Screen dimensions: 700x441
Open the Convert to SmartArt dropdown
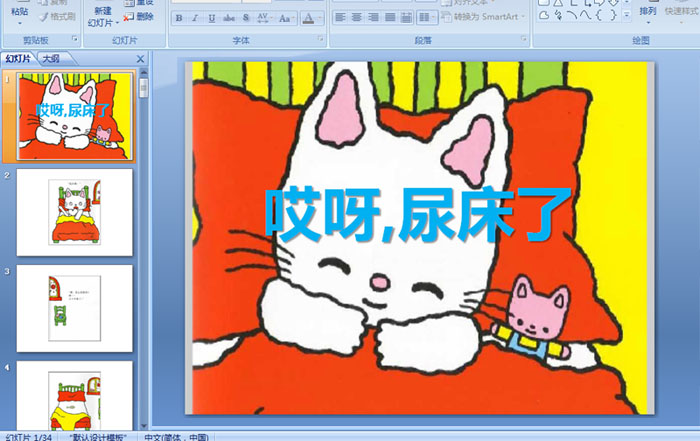pos(481,17)
